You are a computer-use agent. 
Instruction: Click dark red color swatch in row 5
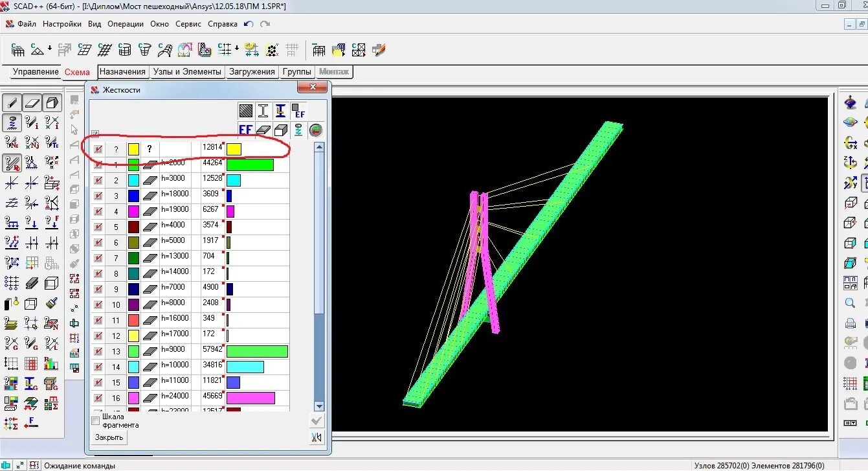pos(133,227)
